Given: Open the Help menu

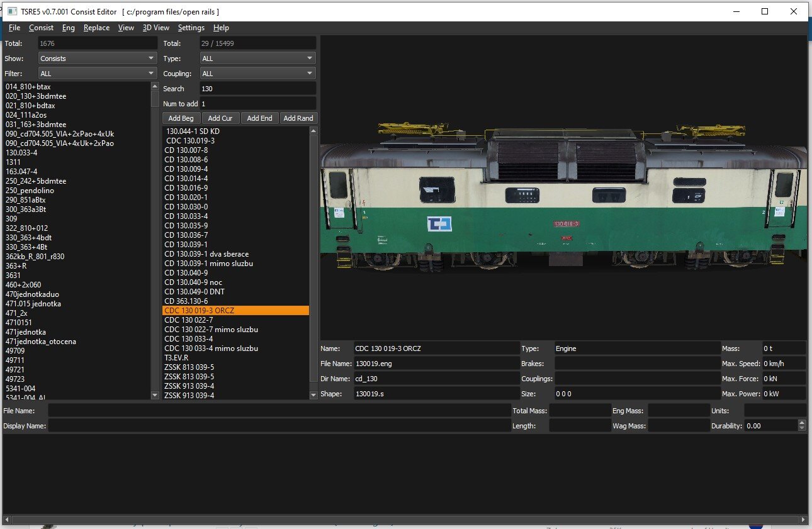Looking at the screenshot, I should [x=221, y=28].
